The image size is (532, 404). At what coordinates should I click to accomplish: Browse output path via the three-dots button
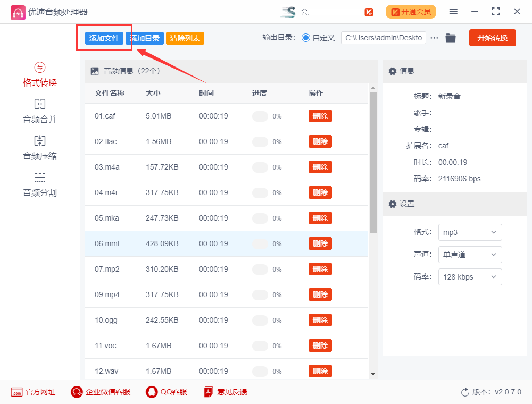[434, 38]
